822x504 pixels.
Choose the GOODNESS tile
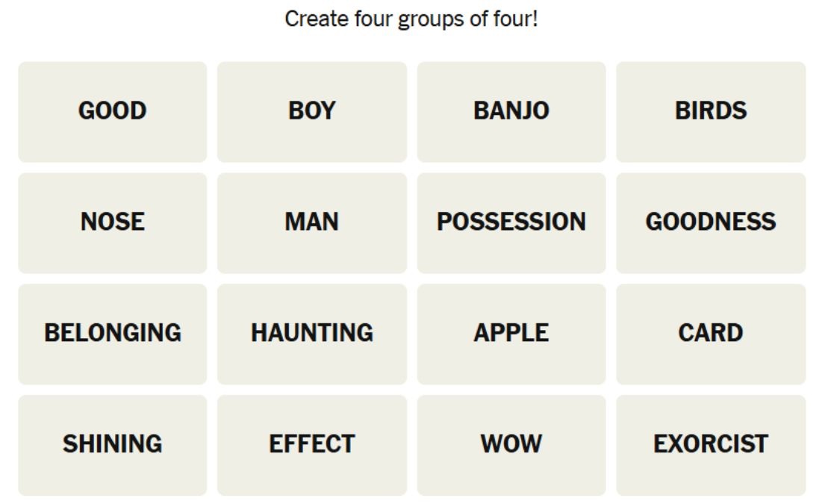point(711,223)
